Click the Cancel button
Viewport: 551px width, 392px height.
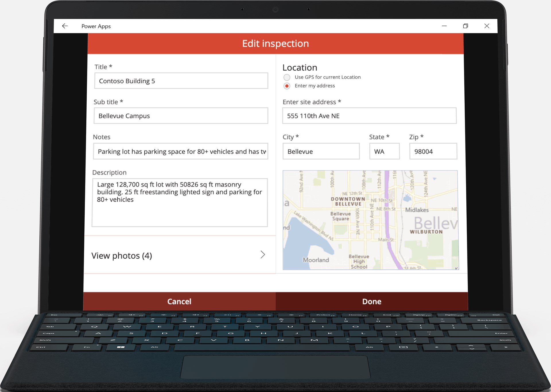(x=179, y=301)
